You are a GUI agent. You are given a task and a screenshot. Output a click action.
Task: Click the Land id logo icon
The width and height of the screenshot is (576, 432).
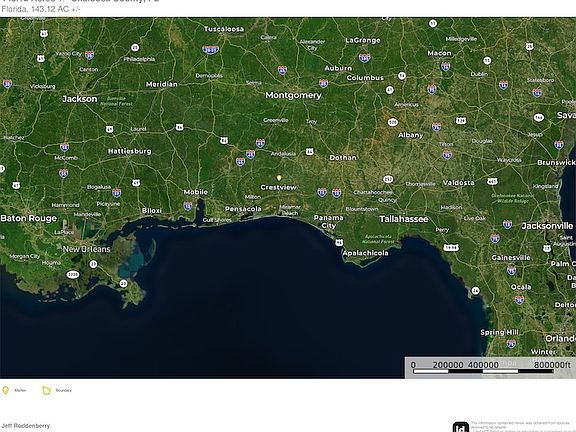tap(461, 427)
